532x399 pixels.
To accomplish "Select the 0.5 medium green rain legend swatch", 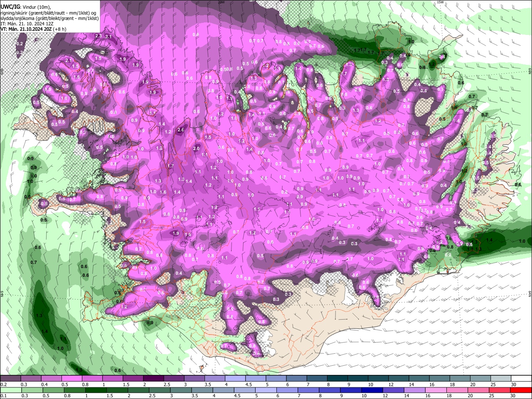I will tap(53, 390).
